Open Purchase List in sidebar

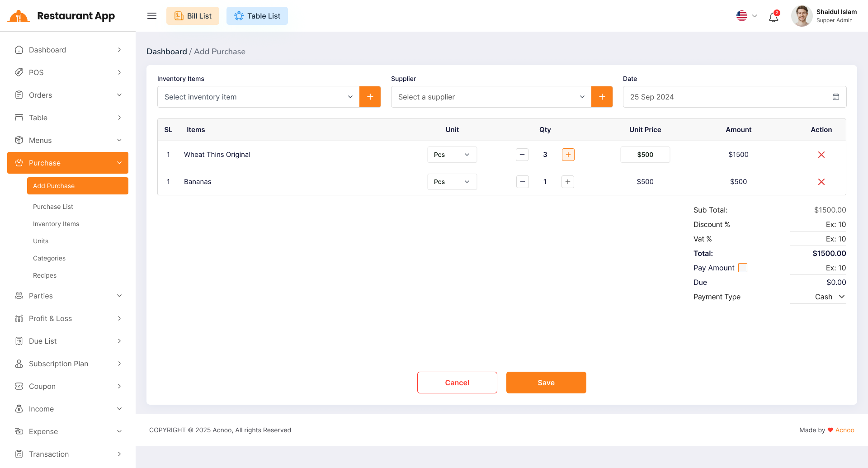(x=53, y=207)
